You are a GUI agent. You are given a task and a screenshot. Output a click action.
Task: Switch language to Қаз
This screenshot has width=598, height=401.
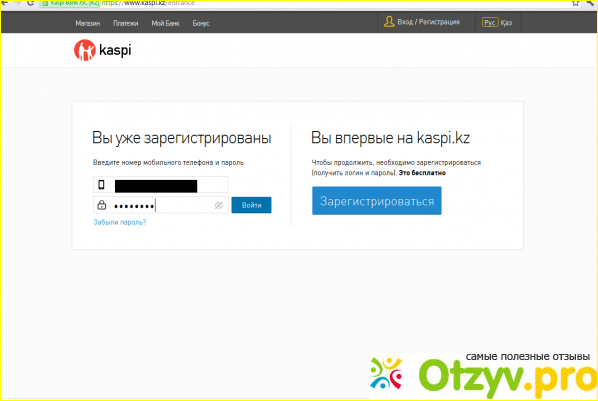506,23
